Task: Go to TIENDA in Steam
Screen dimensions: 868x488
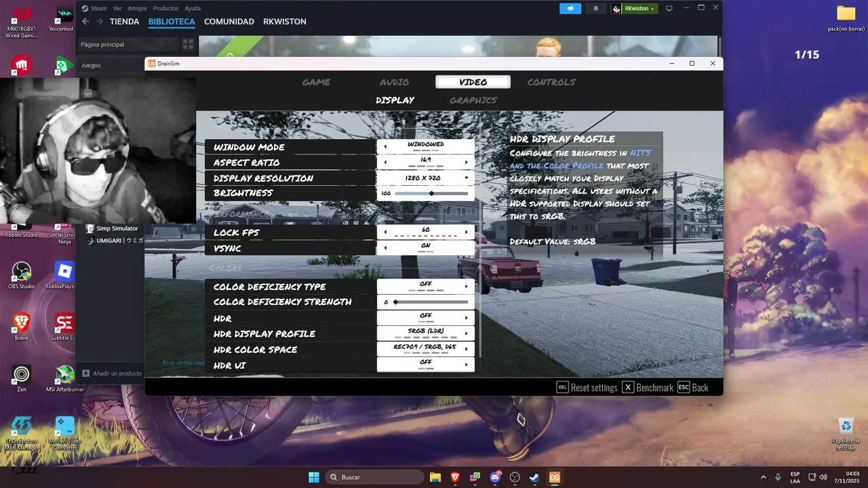Action: click(x=125, y=21)
